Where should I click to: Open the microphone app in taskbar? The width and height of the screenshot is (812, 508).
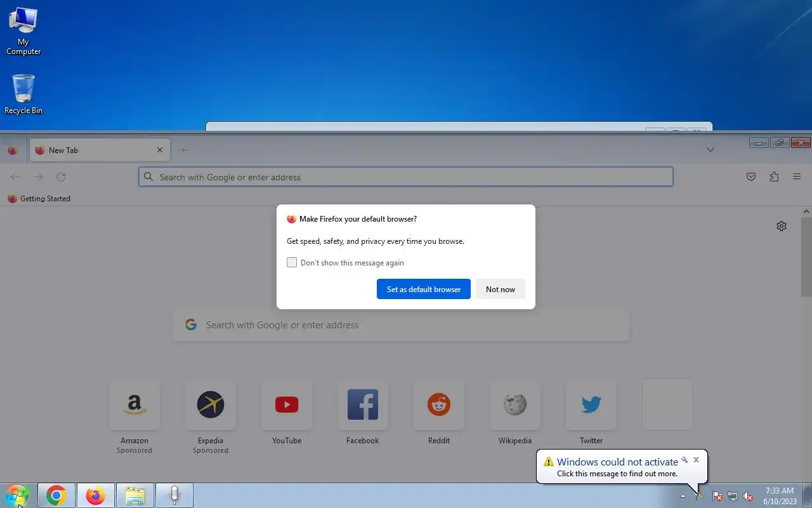(174, 495)
